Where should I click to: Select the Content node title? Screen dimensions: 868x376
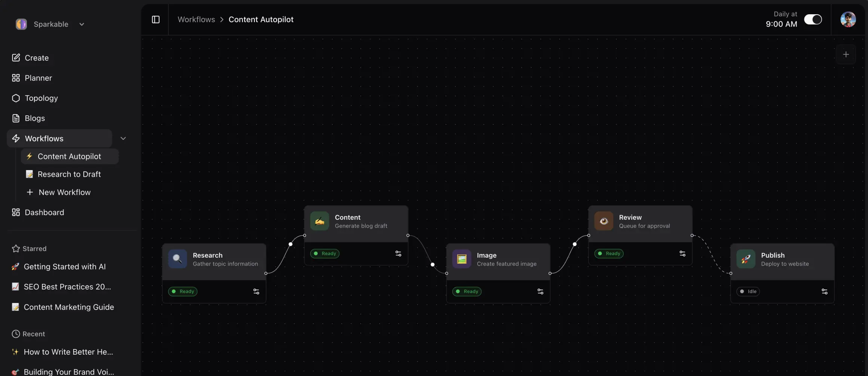348,217
